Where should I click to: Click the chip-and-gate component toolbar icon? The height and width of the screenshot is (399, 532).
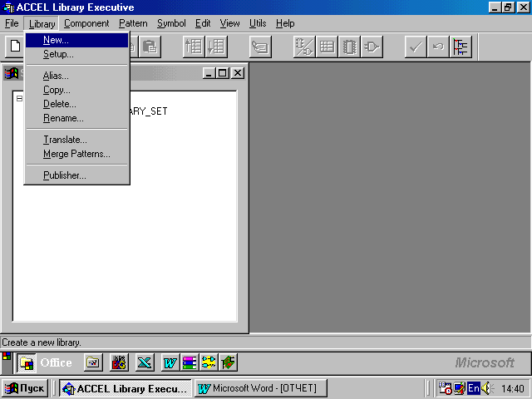pos(304,47)
